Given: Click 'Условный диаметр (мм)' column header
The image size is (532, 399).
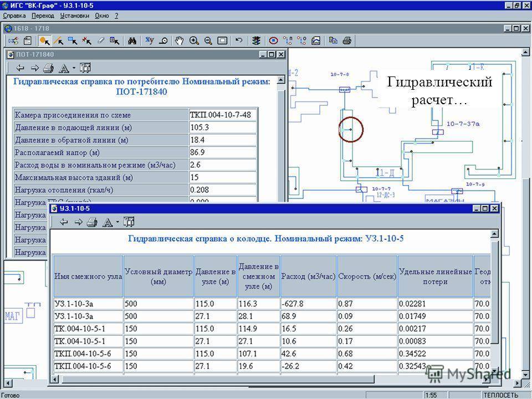Looking at the screenshot, I should 158,277.
